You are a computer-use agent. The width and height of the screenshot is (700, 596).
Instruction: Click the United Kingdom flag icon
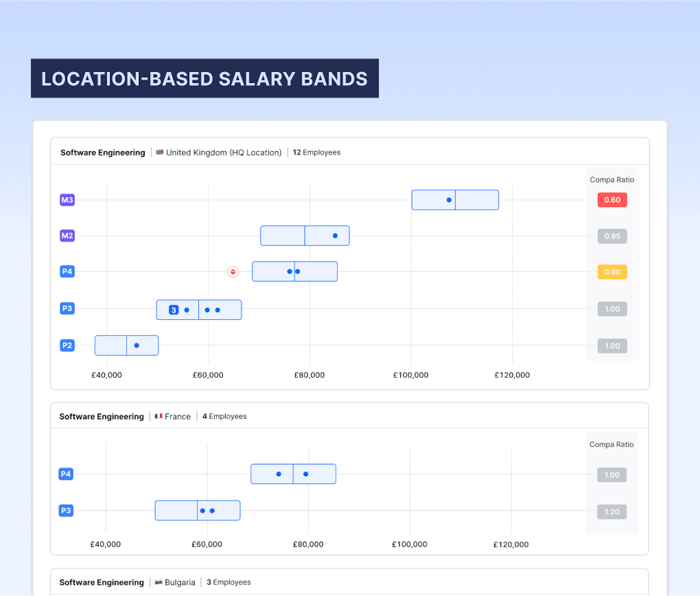(x=159, y=152)
